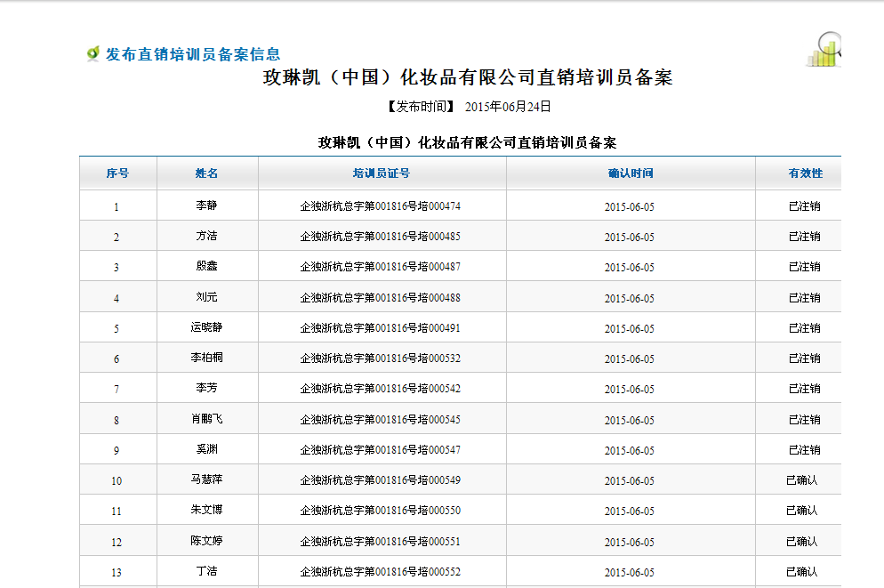Open the 发布直销培训员备案信息 heading link
This screenshot has height=588, width=884.
click(193, 54)
